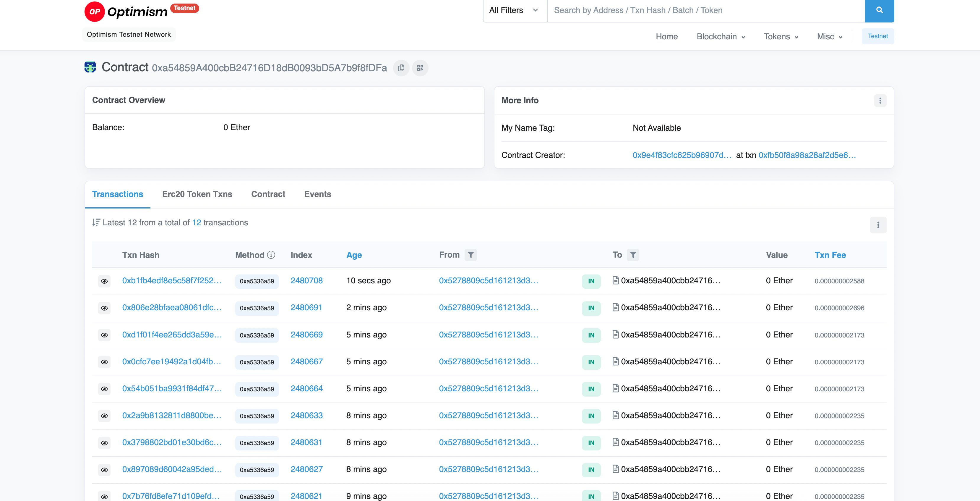
Task: Click Method column info icon
Action: pyautogui.click(x=271, y=255)
